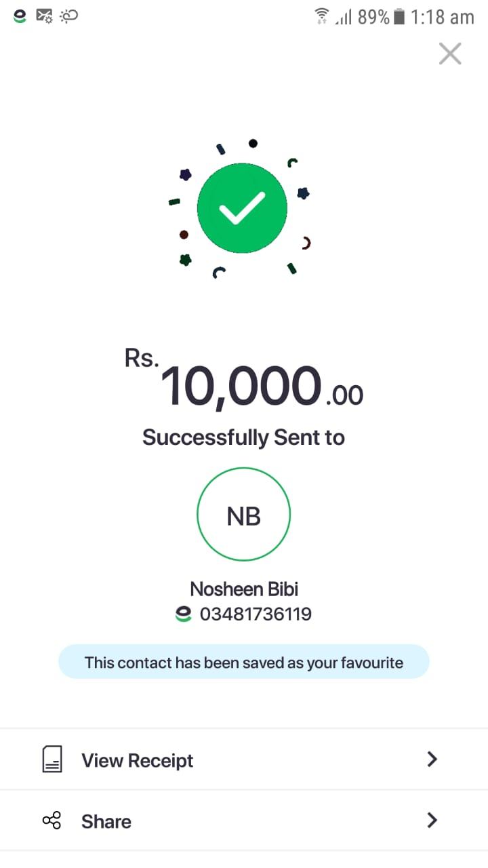The height and width of the screenshot is (868, 488).
Task: Expand Share using its chevron arrow
Action: click(x=432, y=821)
